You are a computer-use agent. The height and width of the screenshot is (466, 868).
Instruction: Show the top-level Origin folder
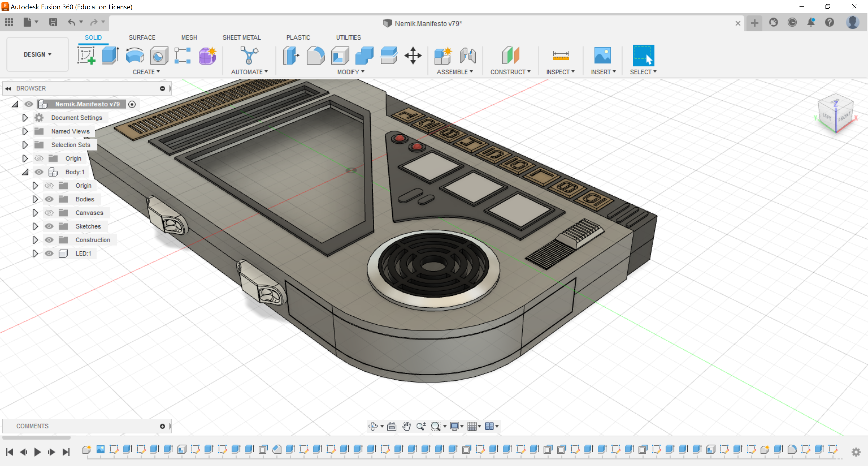click(39, 159)
